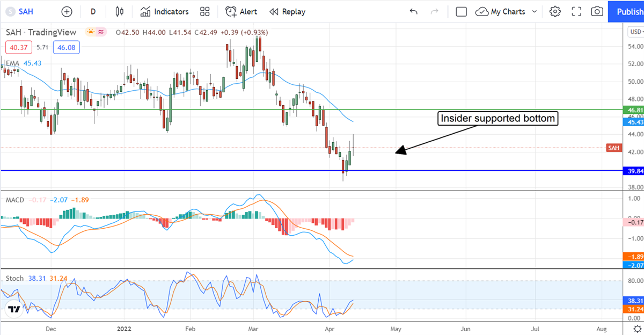644x335 pixels.
Task: Open chart settings gear in toolbar
Action: [x=555, y=11]
